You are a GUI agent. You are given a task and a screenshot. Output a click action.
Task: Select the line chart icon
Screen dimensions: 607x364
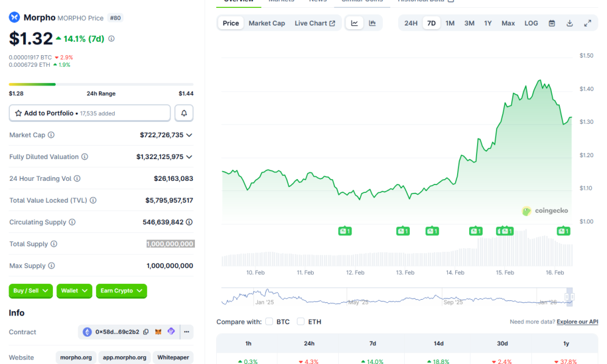click(x=354, y=22)
